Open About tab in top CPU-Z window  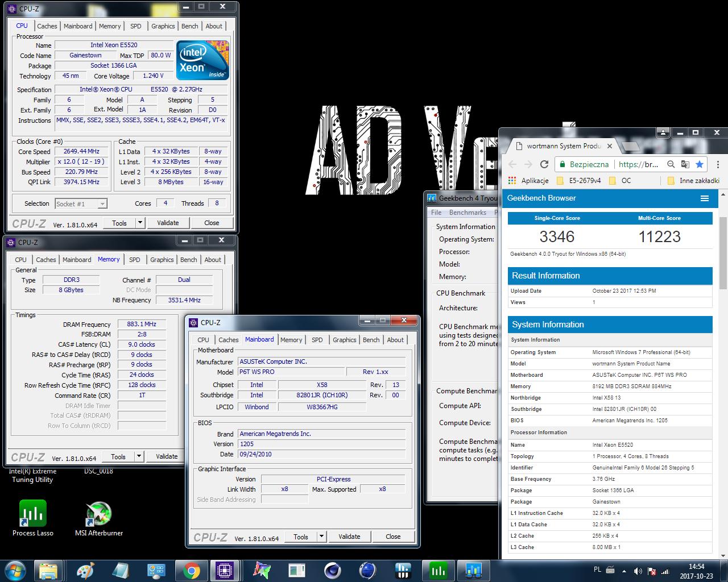coord(214,26)
